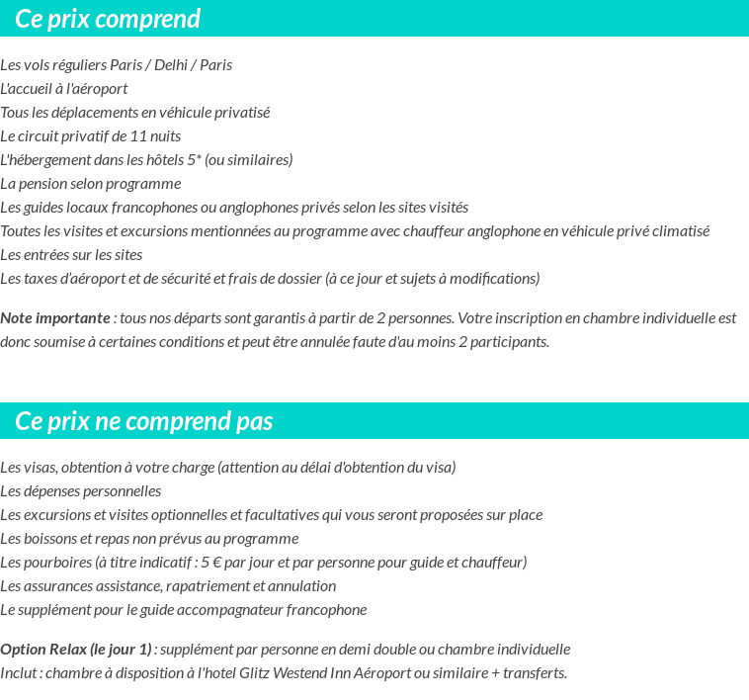
Task: Click 'La pension selon programme' text
Action: [x=91, y=184]
